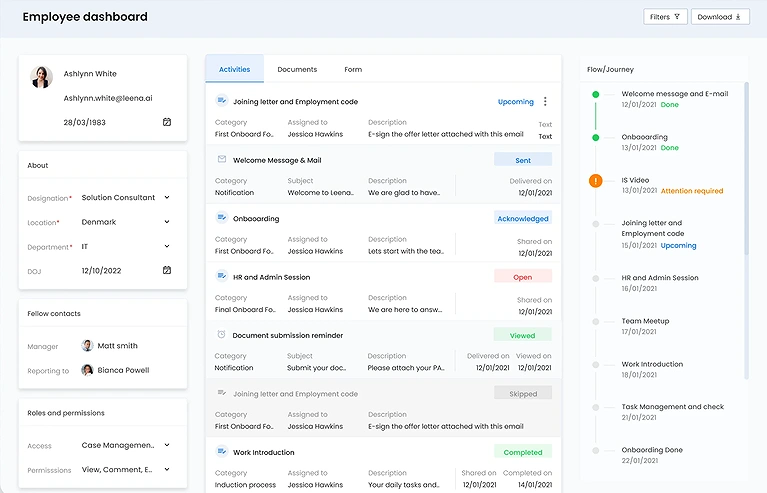Click the Completed status badge
This screenshot has height=493, width=767.
click(523, 452)
